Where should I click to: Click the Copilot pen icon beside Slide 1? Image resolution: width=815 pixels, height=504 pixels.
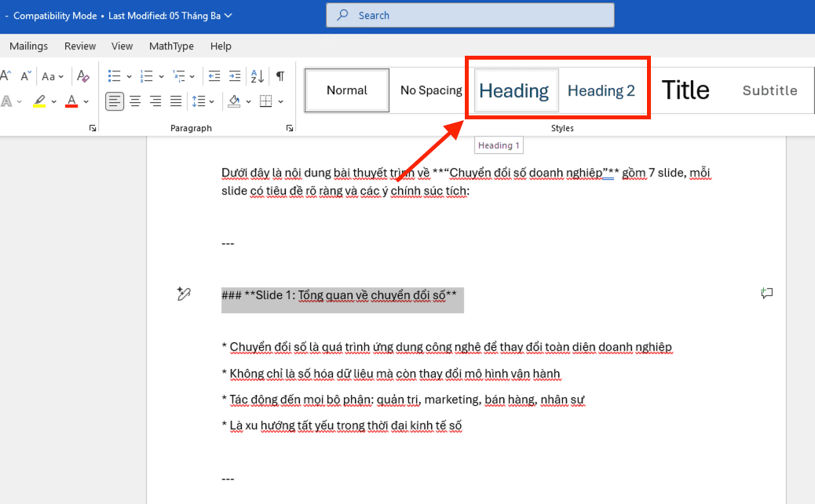tap(184, 294)
